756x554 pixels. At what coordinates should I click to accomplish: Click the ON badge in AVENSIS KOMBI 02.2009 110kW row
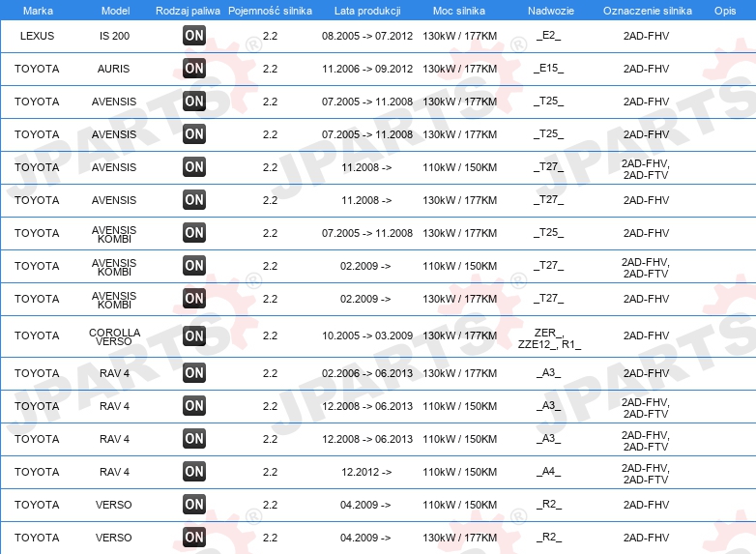coord(194,265)
